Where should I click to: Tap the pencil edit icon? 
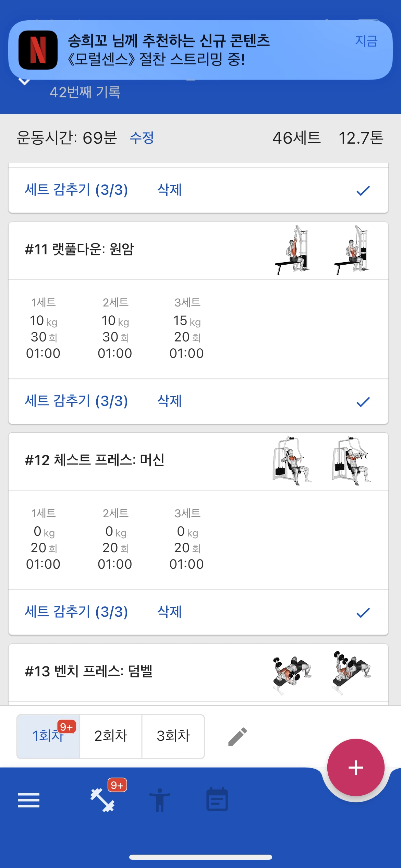tap(238, 736)
